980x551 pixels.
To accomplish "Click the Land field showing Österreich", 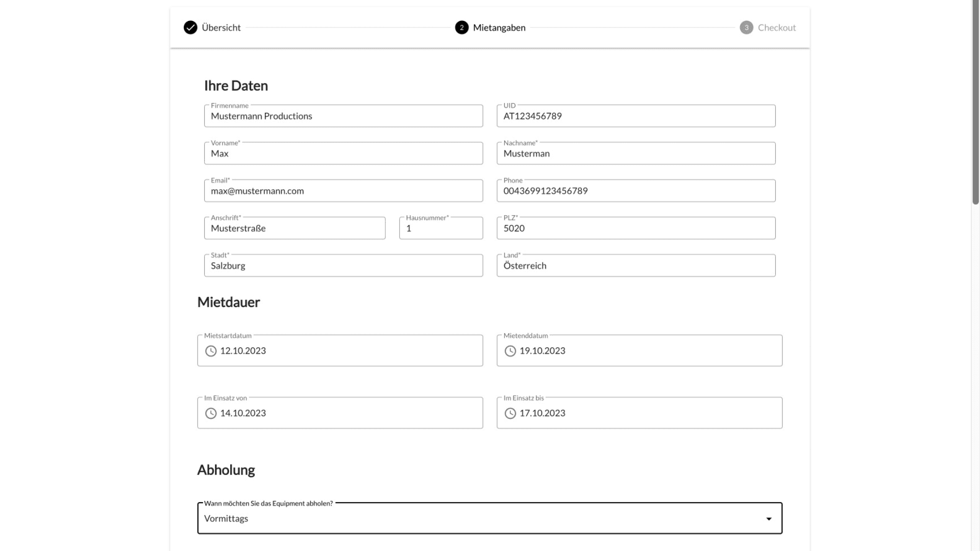I will click(635, 266).
